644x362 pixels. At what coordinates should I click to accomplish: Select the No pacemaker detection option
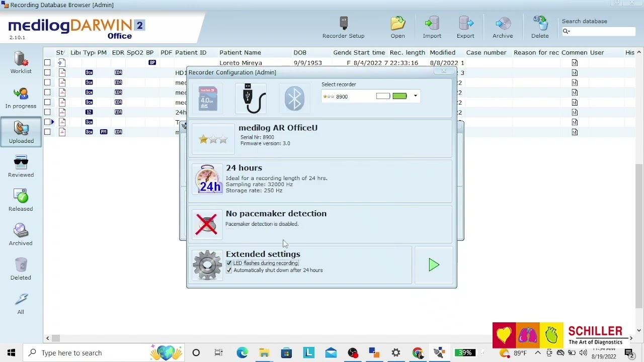[x=320, y=223]
